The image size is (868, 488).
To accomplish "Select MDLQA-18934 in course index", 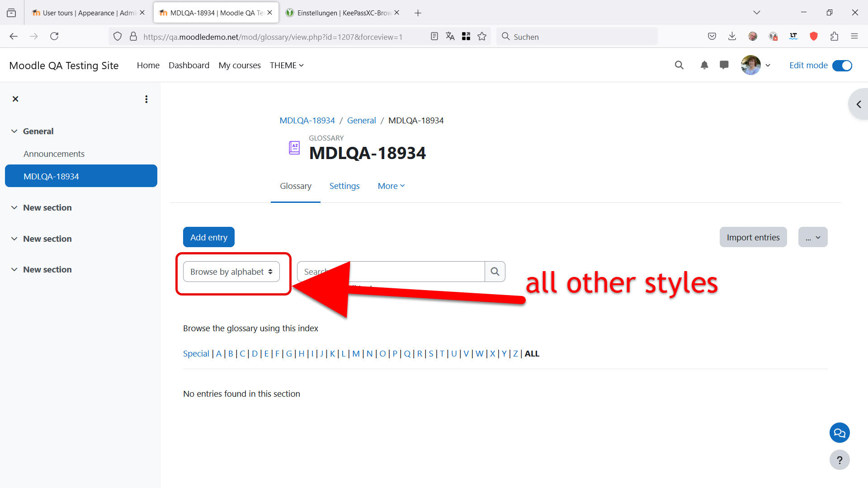I will (81, 176).
